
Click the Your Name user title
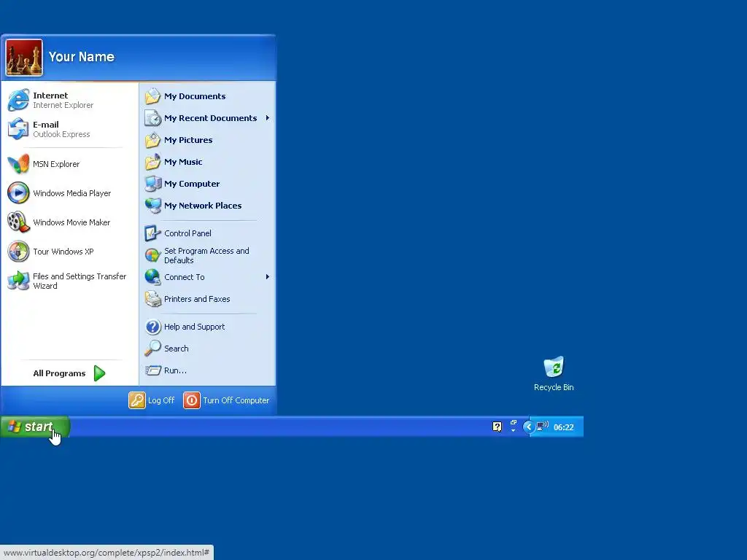click(82, 57)
